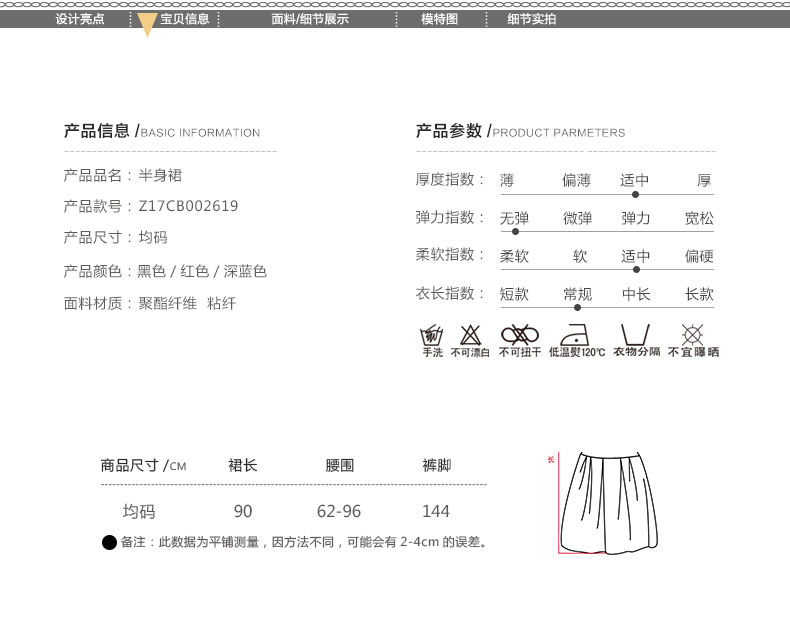Image resolution: width=790 pixels, height=630 pixels.
Task: Click 微弹 on the elasticity scale
Action: coord(577,218)
